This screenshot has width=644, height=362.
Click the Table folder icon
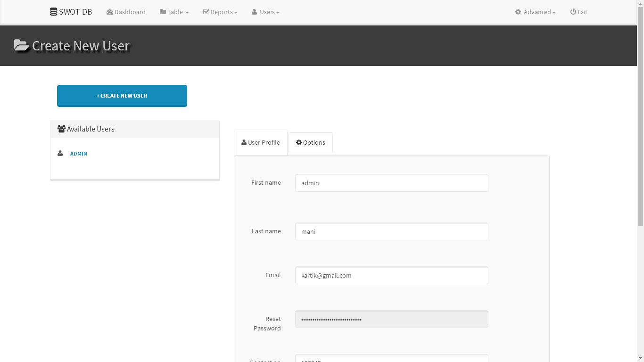point(163,12)
